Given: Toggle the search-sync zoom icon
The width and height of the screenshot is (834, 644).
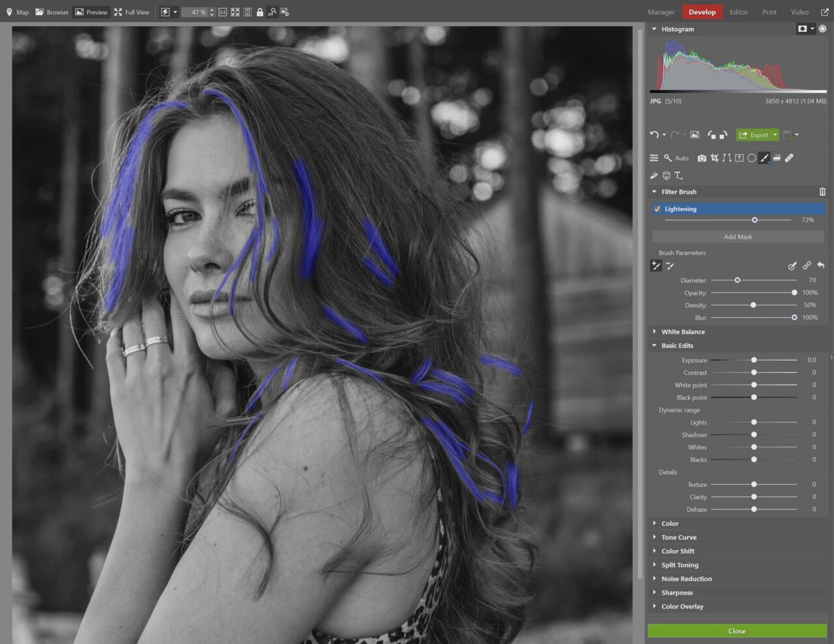Looking at the screenshot, I should 272,12.
